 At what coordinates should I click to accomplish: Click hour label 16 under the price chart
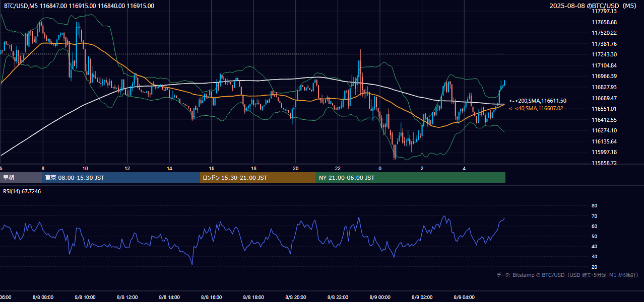tap(212, 168)
